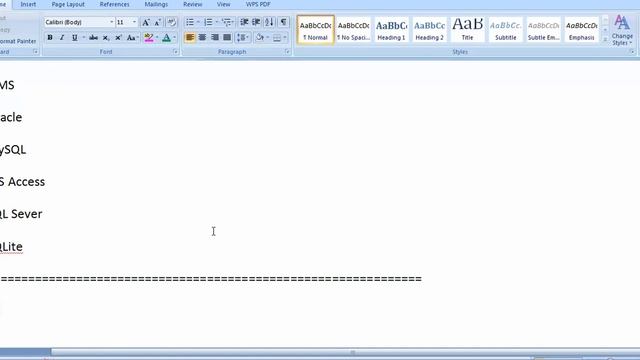Expand the shading color dropdown arrow

(268, 38)
